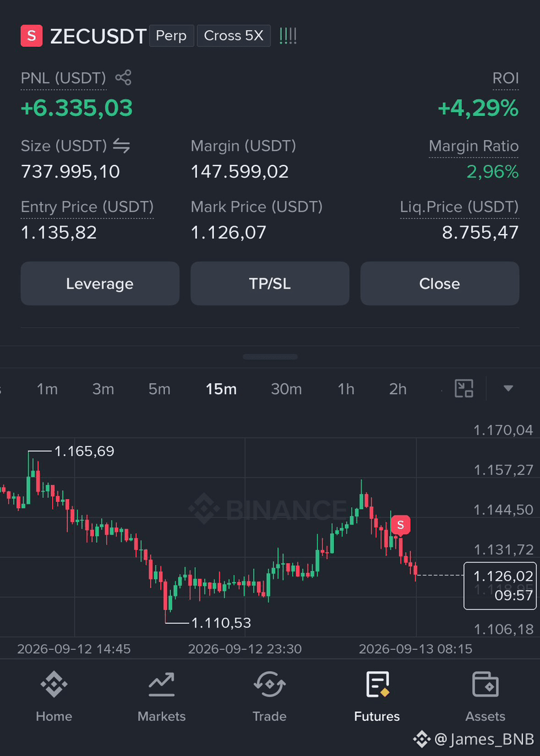Image resolution: width=540 pixels, height=756 pixels.
Task: Switch size unit with swap arrows icon
Action: [x=121, y=145]
